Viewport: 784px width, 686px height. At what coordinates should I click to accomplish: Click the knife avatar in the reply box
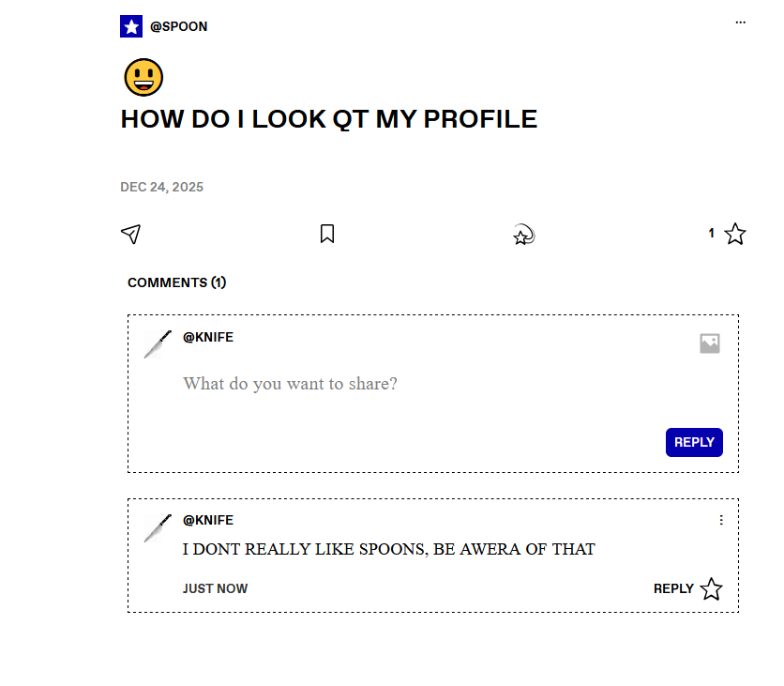pos(158,344)
